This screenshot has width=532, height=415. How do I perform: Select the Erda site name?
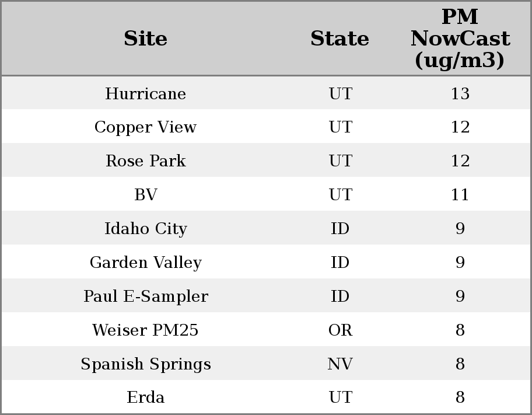(x=145, y=397)
